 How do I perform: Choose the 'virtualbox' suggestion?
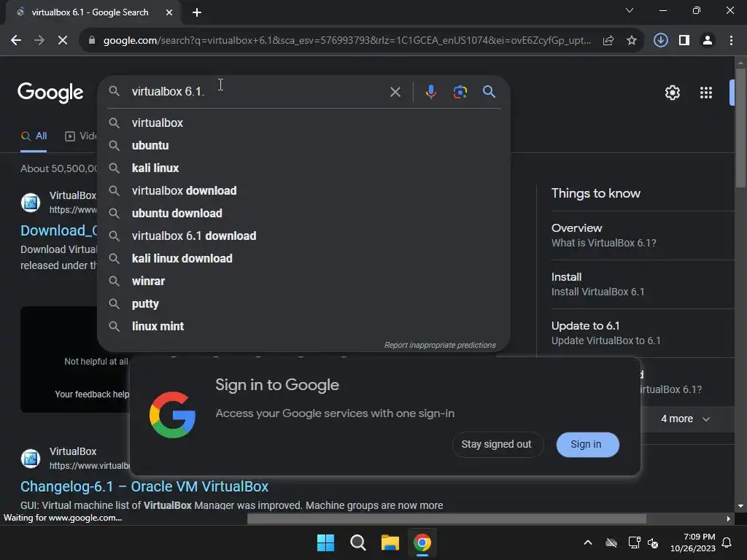303,122
